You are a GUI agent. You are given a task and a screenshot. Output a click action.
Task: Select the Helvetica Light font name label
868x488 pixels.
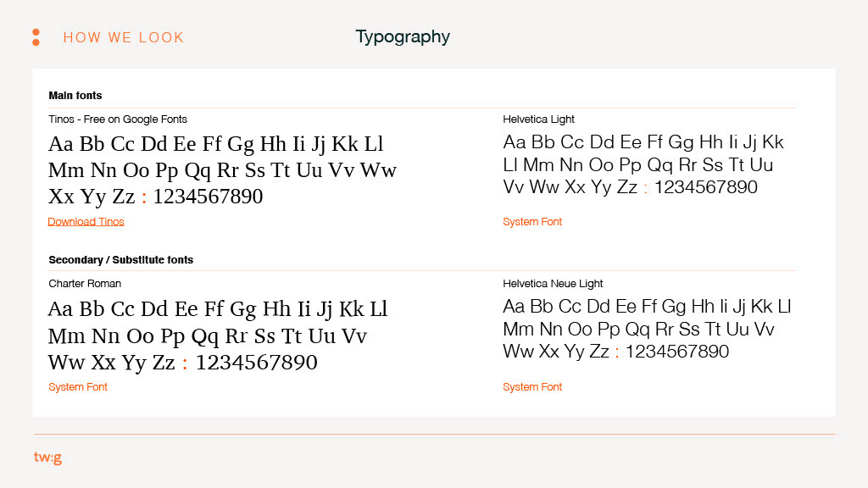[539, 119]
